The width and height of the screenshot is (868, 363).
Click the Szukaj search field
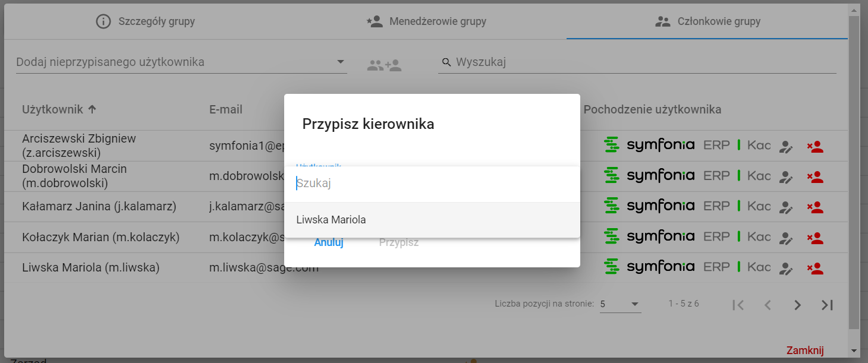(432, 184)
